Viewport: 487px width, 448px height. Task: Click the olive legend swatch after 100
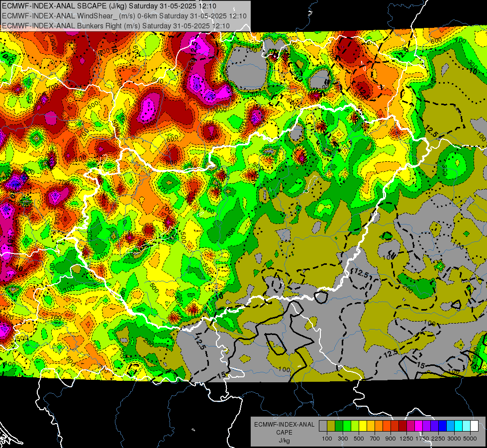click(x=331, y=426)
